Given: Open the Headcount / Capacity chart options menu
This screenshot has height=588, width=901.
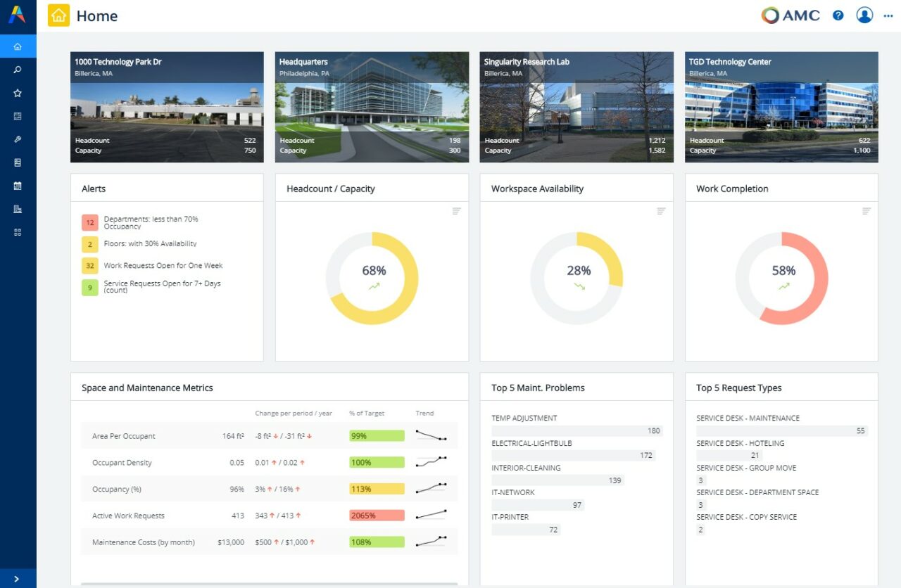Looking at the screenshot, I should coord(456,210).
